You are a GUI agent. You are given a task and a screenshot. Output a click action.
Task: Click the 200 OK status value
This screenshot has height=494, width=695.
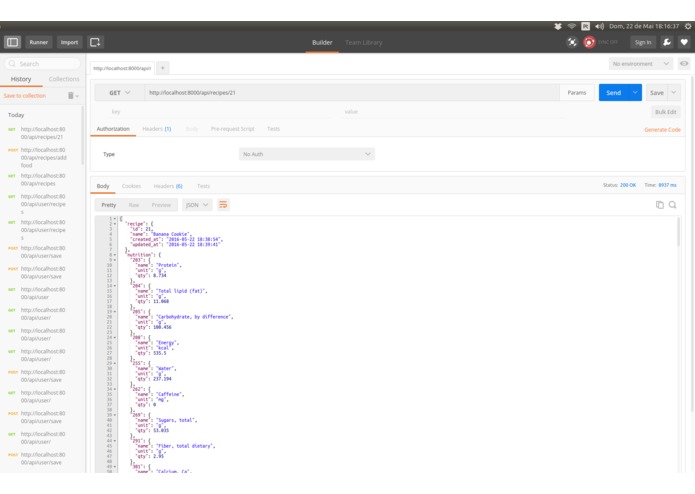[x=628, y=185]
